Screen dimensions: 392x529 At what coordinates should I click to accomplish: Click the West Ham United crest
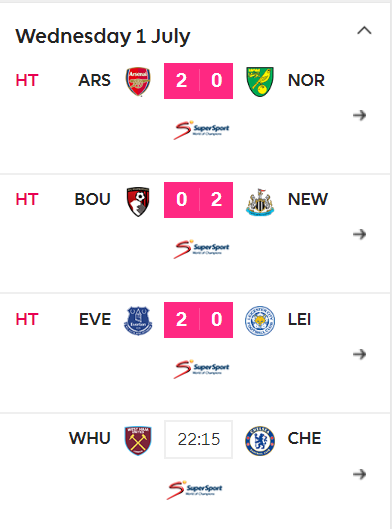(x=138, y=440)
